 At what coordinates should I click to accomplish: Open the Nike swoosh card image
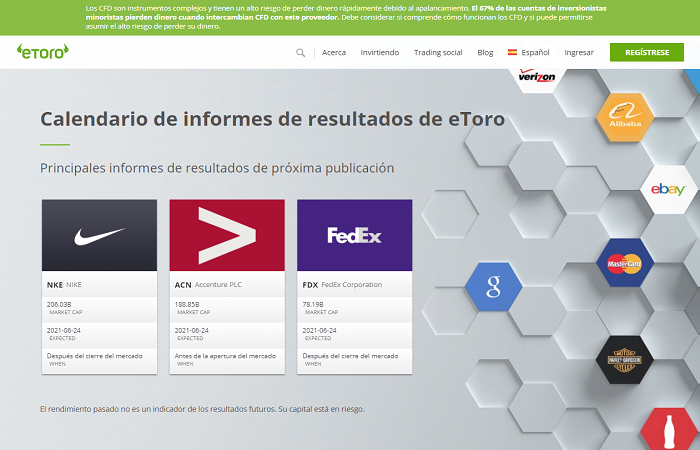point(100,235)
